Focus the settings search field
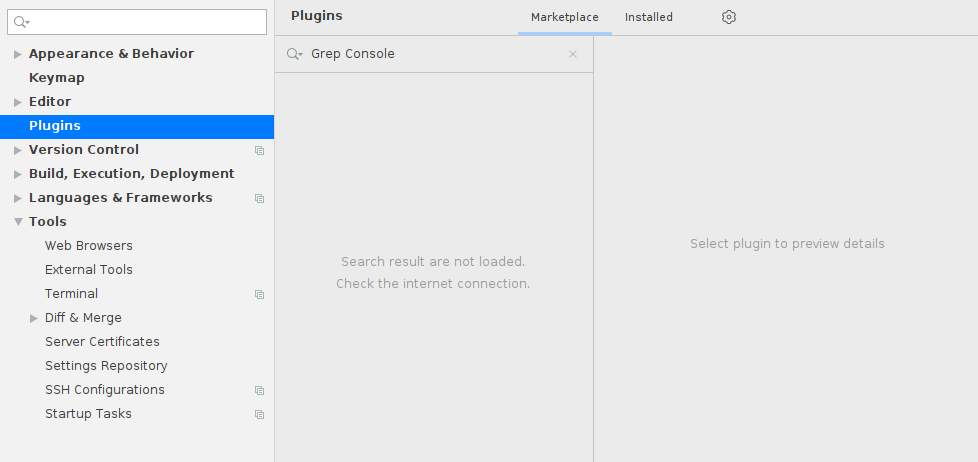Screen dimensions: 978x462 tap(137, 22)
